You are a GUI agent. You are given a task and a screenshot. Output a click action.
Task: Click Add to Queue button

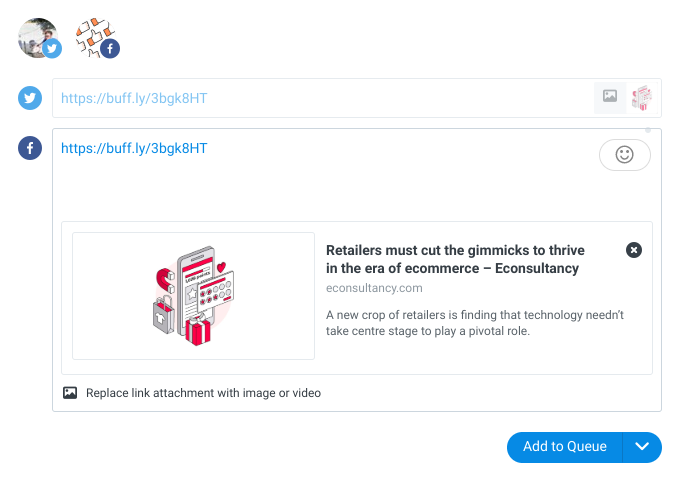pos(565,447)
